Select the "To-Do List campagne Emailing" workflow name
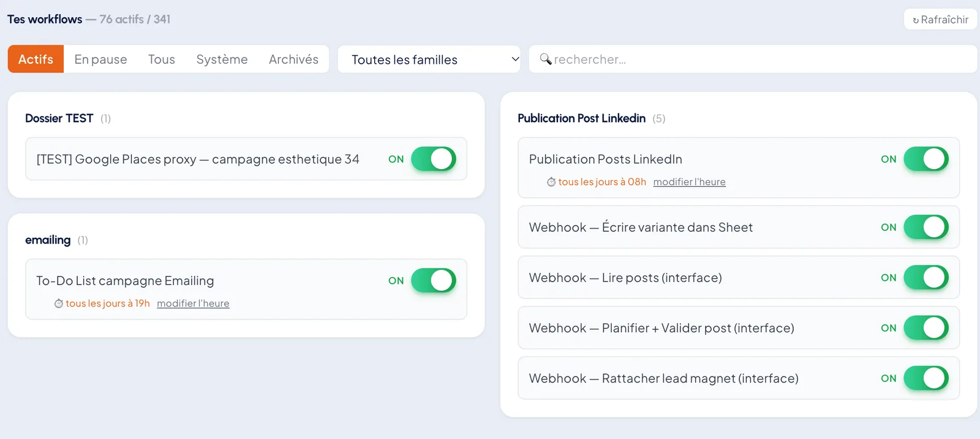Viewport: 980px width, 439px height. (125, 281)
